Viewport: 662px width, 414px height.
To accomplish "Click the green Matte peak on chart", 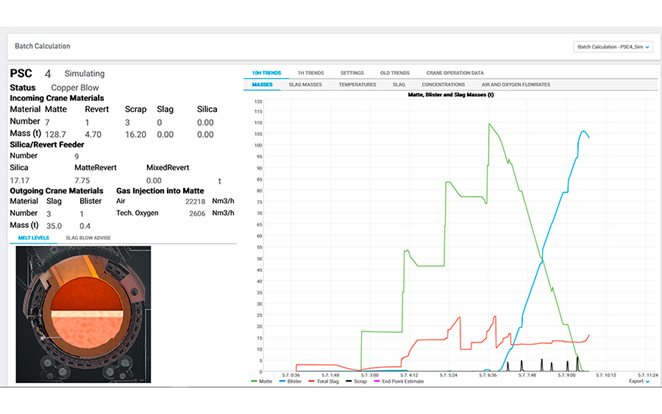I will [489, 124].
